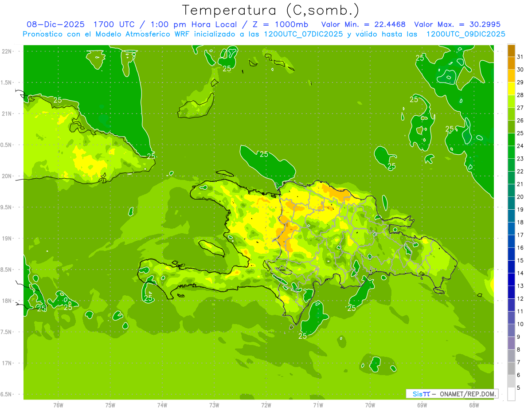Viewport: 532px width, 411px height.
Task: Click the colorbar label "7"
Action: tap(519, 362)
